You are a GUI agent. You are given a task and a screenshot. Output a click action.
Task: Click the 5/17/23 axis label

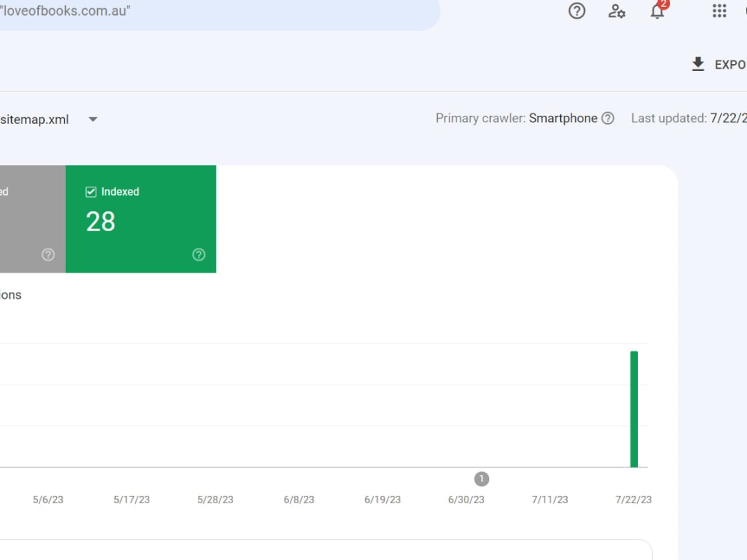131,500
